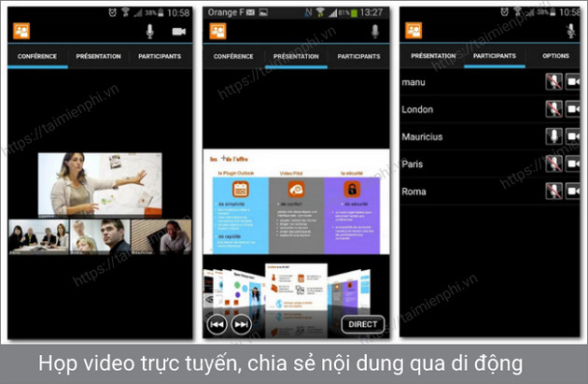The image size is (588, 384).
Task: Open the CONFÉRENCE tab on first phone
Action: 37,56
